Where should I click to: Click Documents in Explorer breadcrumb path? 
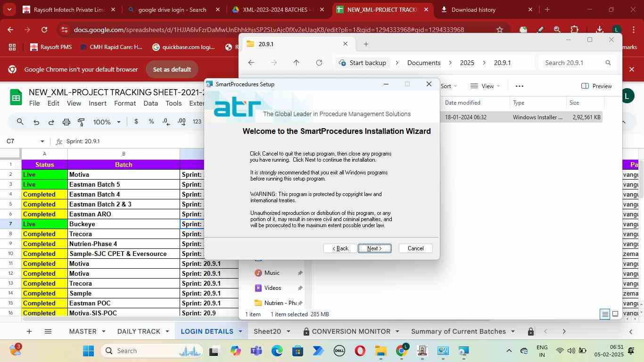[x=424, y=63]
